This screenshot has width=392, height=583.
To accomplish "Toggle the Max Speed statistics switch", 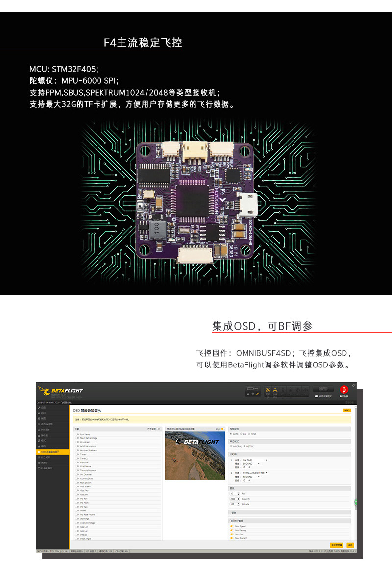I will click(232, 526).
